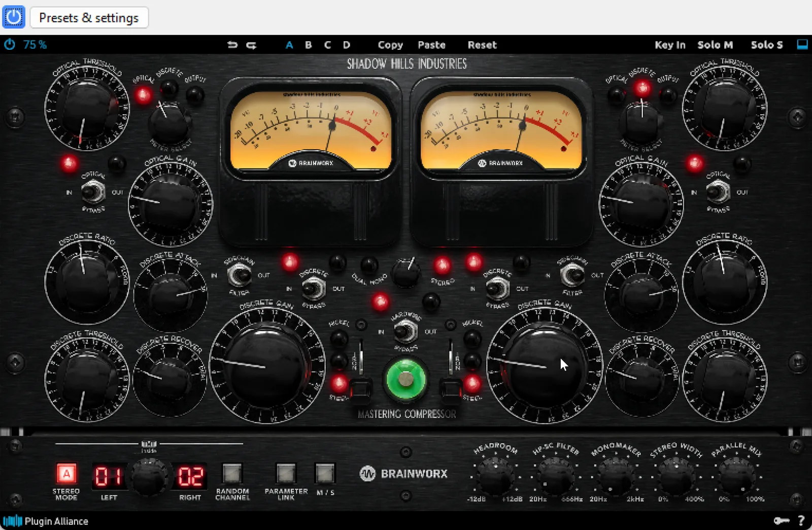
Task: Select settings bank B
Action: [308, 45]
